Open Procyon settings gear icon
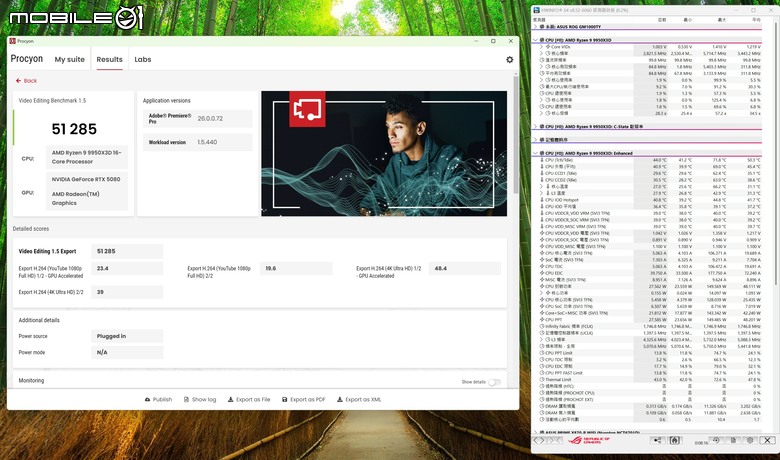The height and width of the screenshot is (460, 780). pos(509,60)
